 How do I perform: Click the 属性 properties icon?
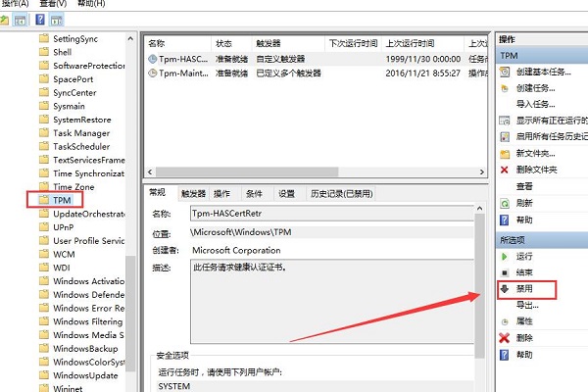(505, 321)
